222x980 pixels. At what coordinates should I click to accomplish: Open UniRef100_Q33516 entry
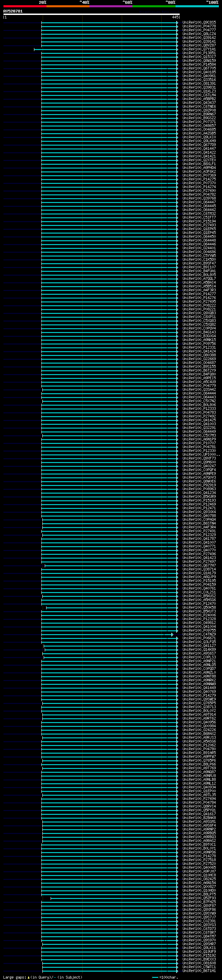point(199,80)
